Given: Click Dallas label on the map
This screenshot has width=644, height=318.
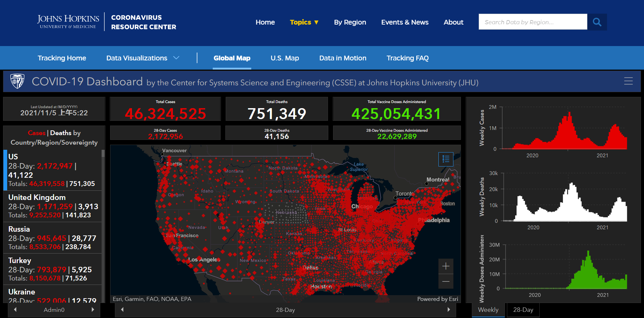Looking at the screenshot, I should pyautogui.click(x=311, y=268).
